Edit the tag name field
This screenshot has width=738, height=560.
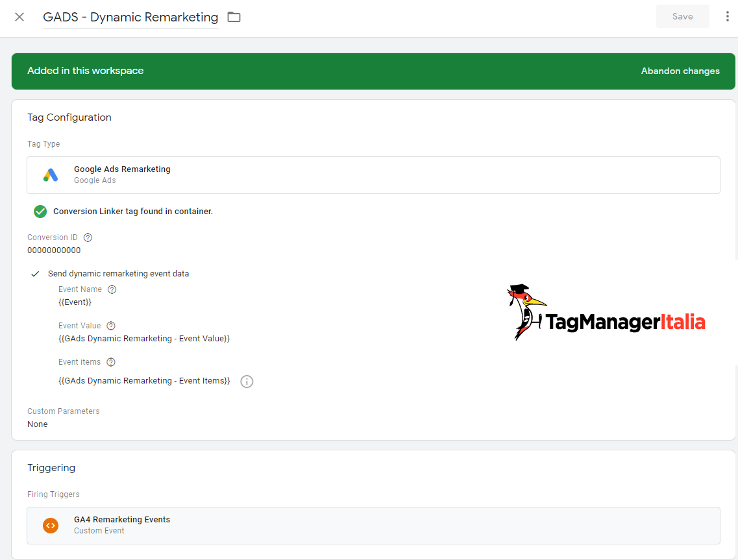click(130, 18)
